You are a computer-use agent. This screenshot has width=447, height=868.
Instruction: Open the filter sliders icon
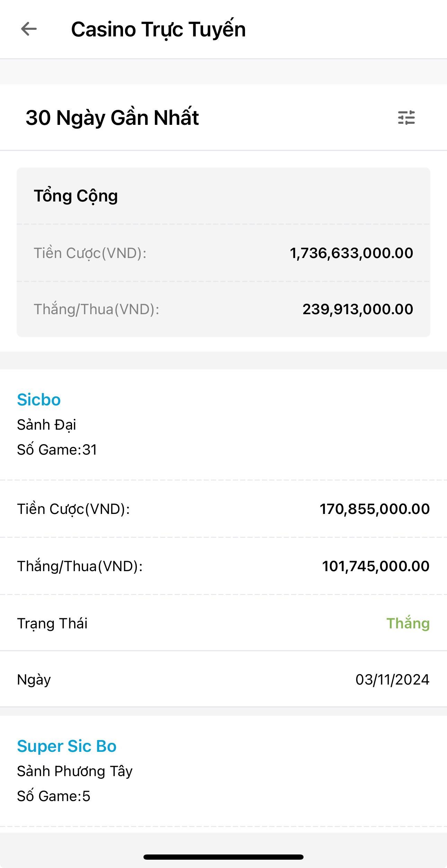tap(406, 118)
